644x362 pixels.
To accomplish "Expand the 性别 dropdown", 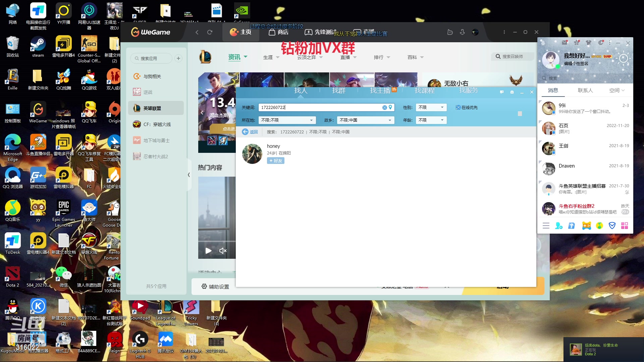I will click(431, 108).
